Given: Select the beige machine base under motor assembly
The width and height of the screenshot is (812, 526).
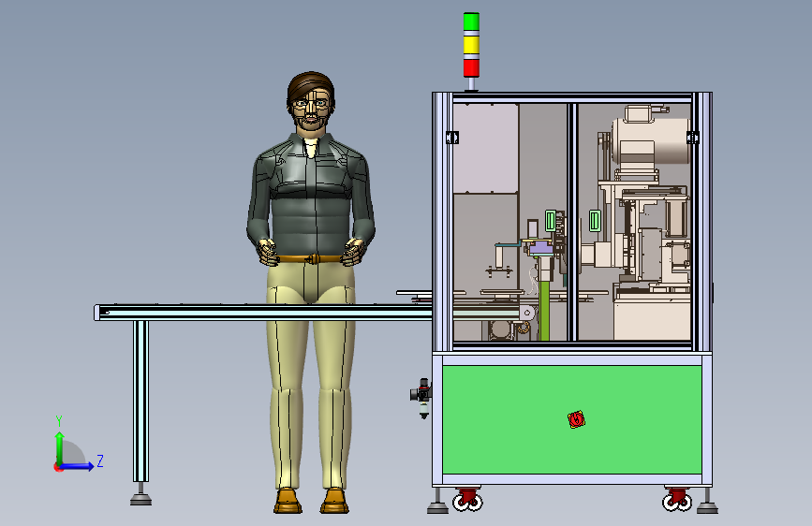Looking at the screenshot, I should point(652,320).
